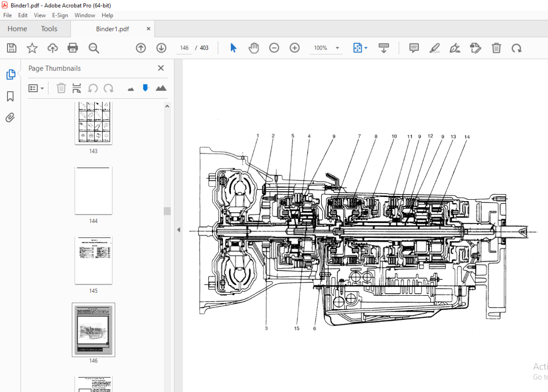Open the E-Sign menu

pos(60,15)
